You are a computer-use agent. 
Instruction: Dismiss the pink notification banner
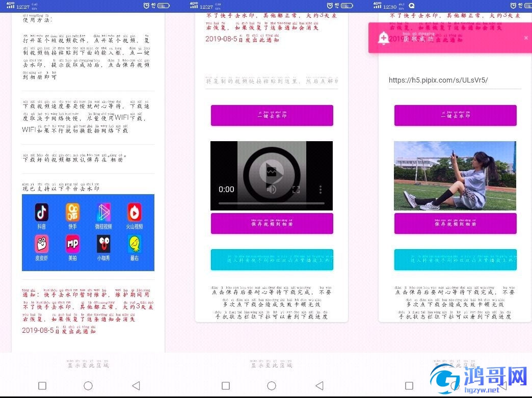tap(526, 38)
